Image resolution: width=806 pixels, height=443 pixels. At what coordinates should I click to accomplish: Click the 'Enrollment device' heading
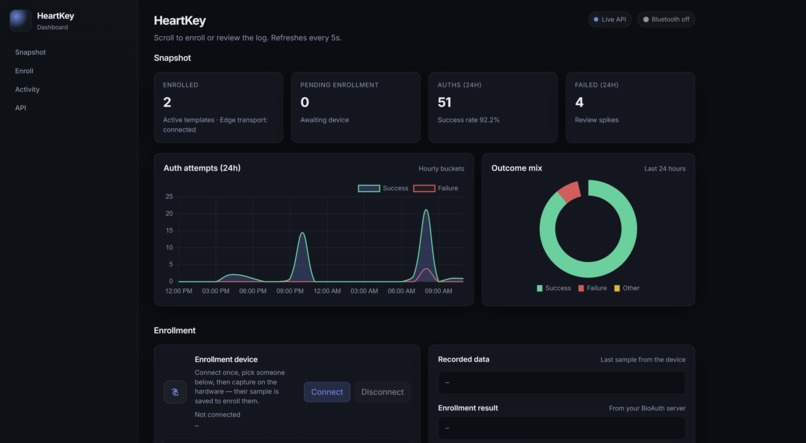tap(226, 359)
